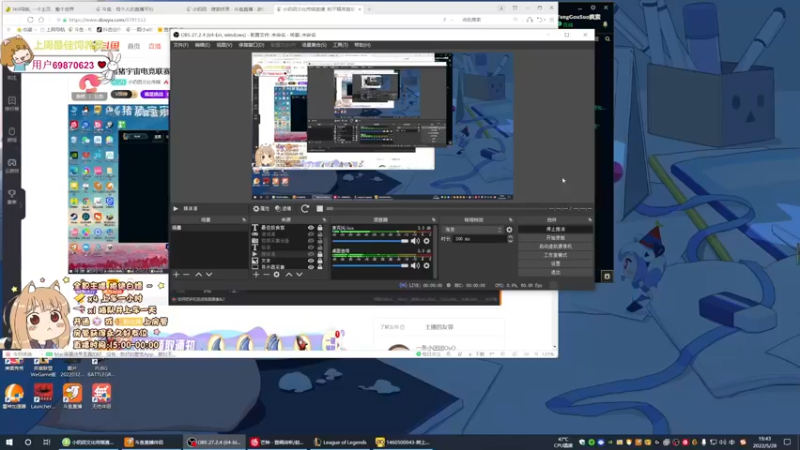Open OBS 场景集合(S) menu
800x450 pixels.
[314, 45]
